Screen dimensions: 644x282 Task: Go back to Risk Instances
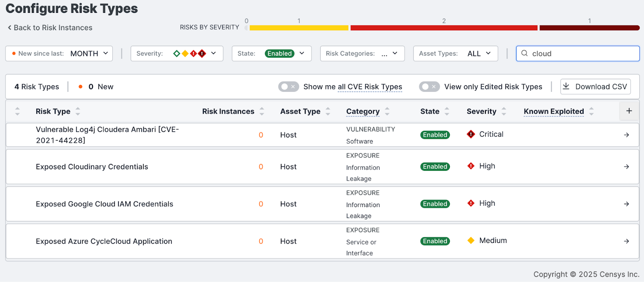click(50, 28)
